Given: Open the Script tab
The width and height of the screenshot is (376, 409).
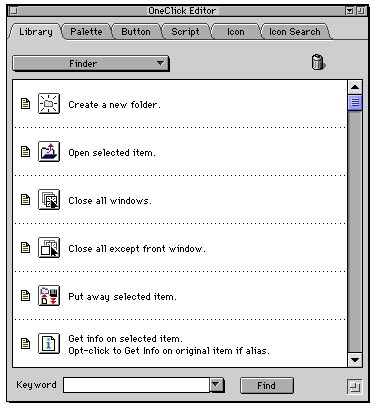Looking at the screenshot, I should 185,32.
